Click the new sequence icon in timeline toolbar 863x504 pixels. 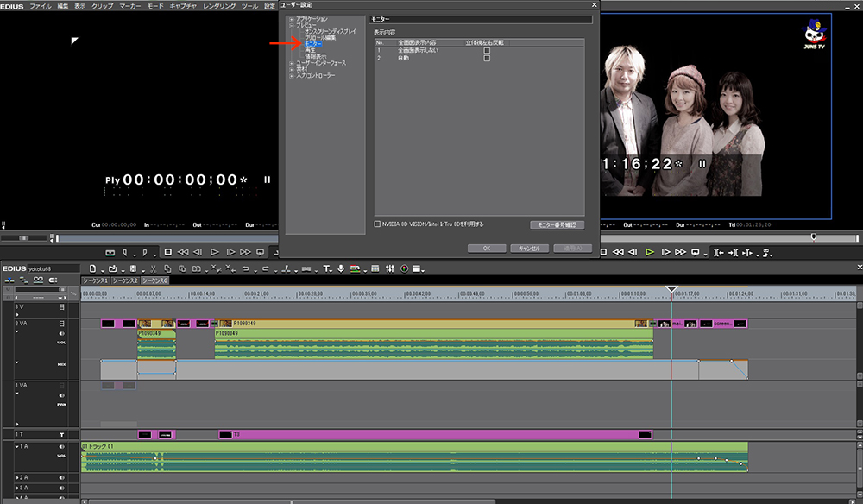click(92, 268)
